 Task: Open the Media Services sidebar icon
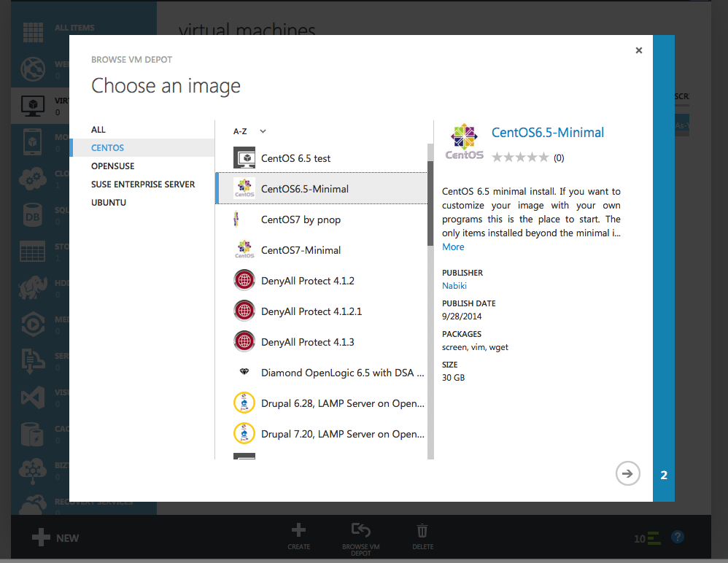[33, 324]
